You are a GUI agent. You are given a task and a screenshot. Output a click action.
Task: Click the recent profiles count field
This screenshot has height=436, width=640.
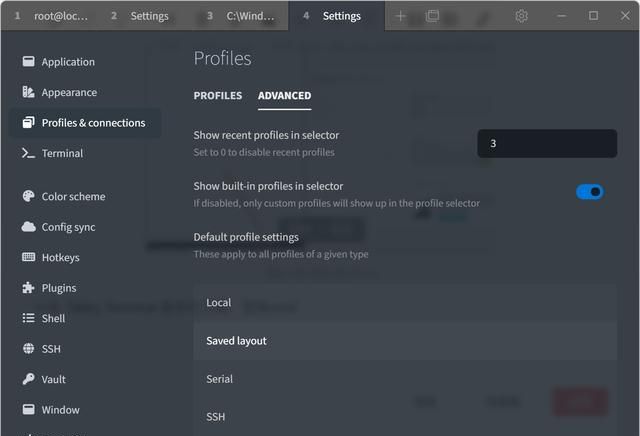(547, 143)
